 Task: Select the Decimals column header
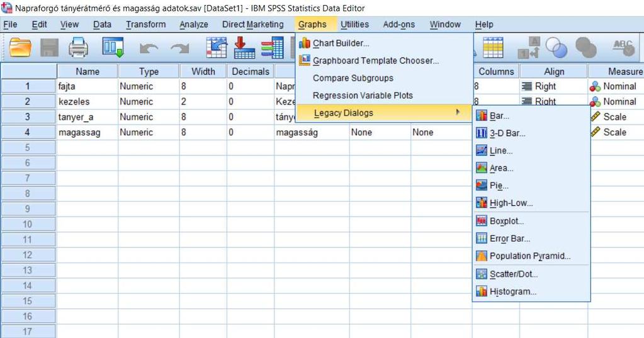click(x=251, y=72)
